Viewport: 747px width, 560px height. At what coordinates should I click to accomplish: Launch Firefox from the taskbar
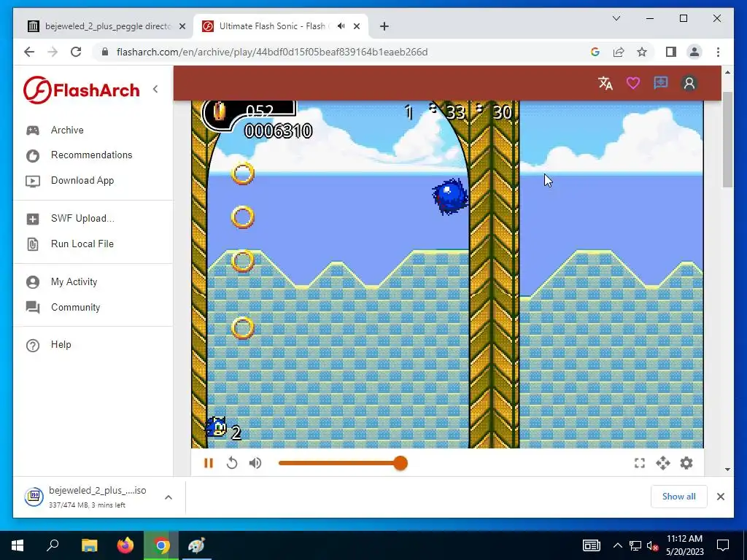pyautogui.click(x=125, y=545)
